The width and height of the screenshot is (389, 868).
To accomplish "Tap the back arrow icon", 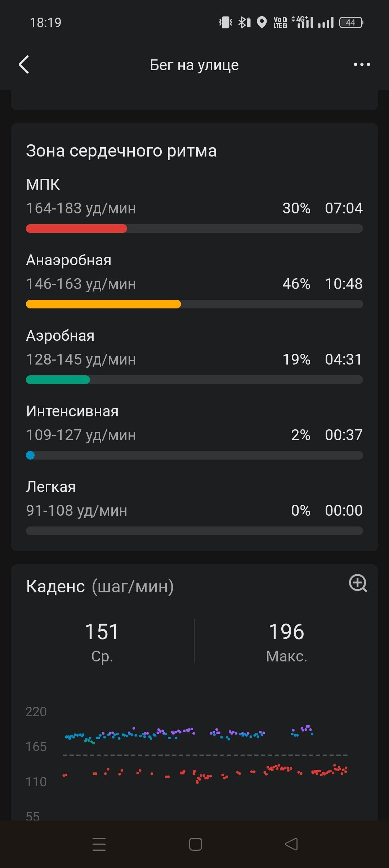I will point(24,65).
